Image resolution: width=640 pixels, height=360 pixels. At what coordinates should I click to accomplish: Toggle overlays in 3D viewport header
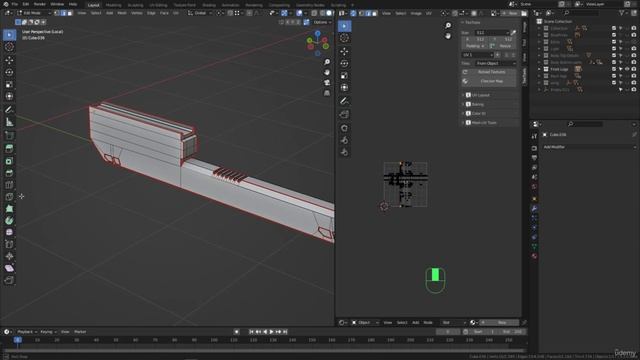click(x=300, y=13)
